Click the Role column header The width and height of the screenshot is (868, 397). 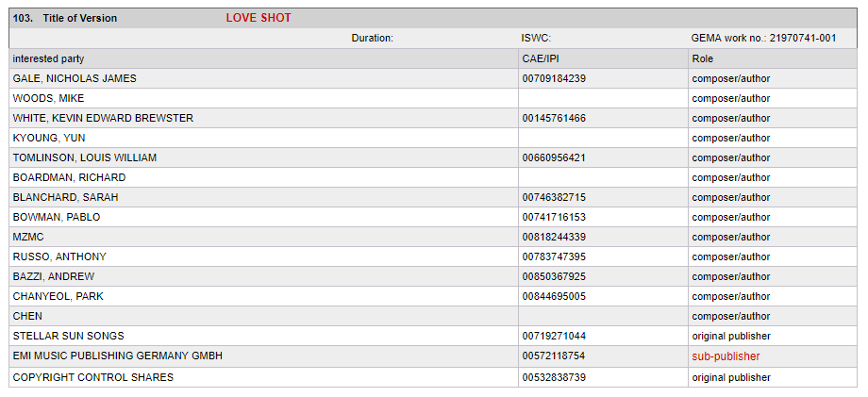point(703,58)
